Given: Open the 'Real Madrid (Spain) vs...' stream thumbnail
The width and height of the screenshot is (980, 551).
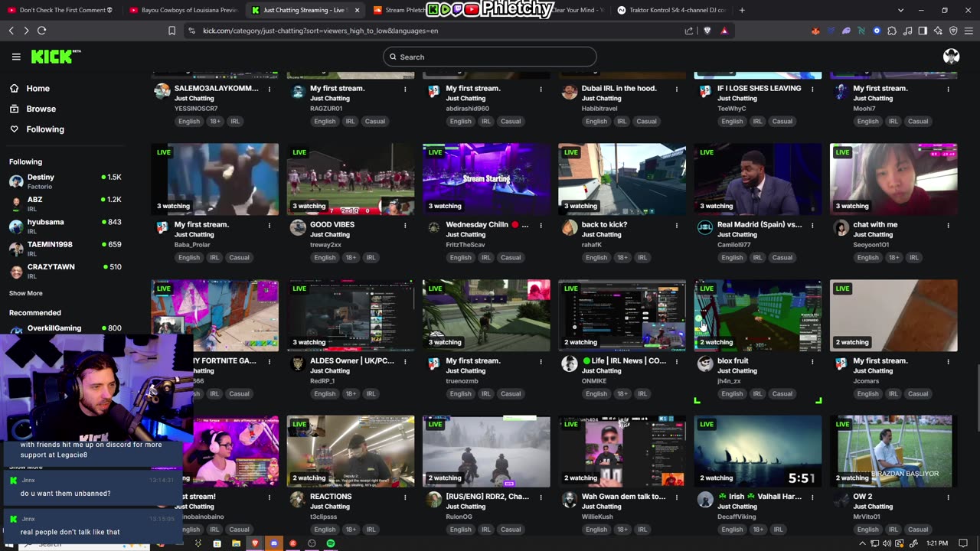Looking at the screenshot, I should pyautogui.click(x=757, y=179).
